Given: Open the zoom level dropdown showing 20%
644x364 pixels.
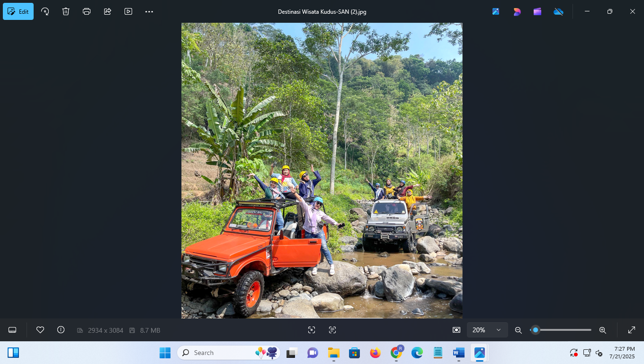Looking at the screenshot, I should pyautogui.click(x=487, y=330).
